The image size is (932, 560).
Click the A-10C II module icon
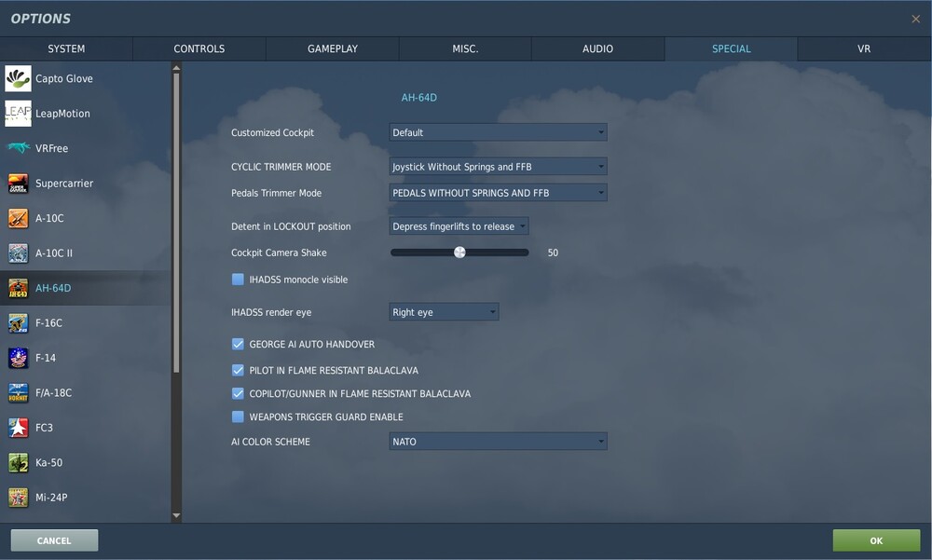point(18,253)
